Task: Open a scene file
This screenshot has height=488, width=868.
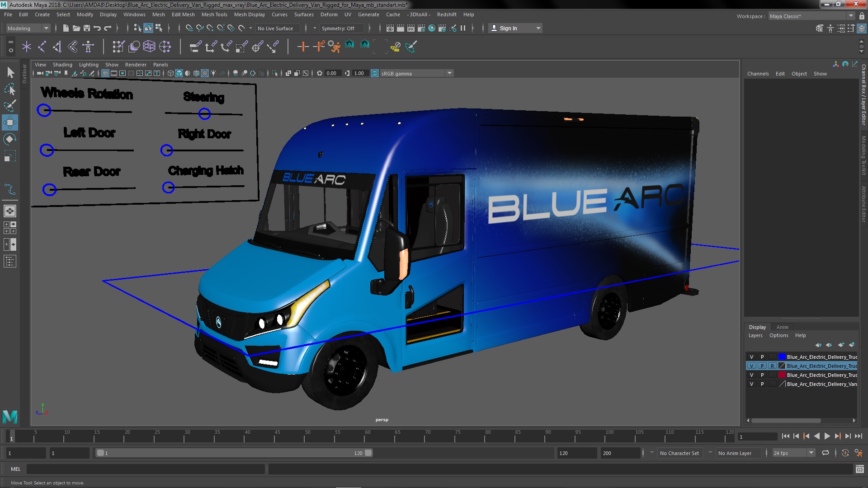Action: tap(76, 28)
